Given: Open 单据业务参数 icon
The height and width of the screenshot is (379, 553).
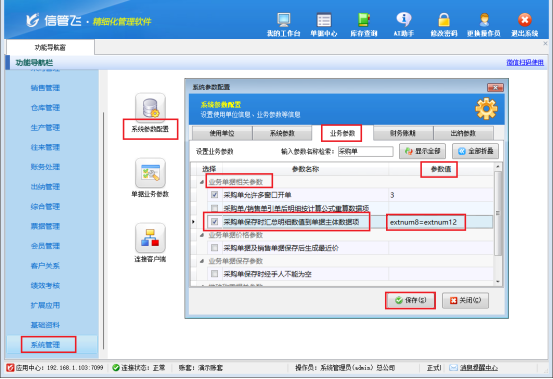Looking at the screenshot, I should click(150, 173).
